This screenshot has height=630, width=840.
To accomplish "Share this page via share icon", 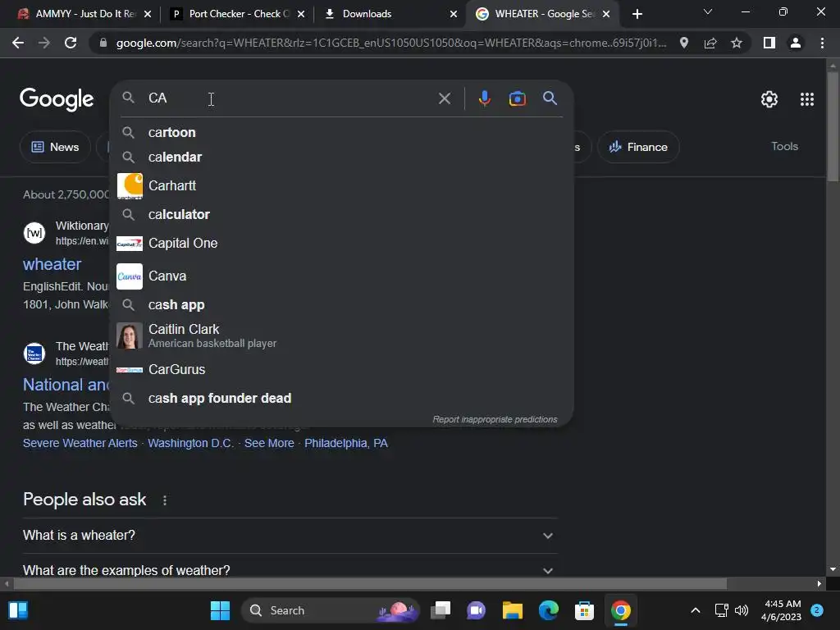I will click(x=710, y=43).
